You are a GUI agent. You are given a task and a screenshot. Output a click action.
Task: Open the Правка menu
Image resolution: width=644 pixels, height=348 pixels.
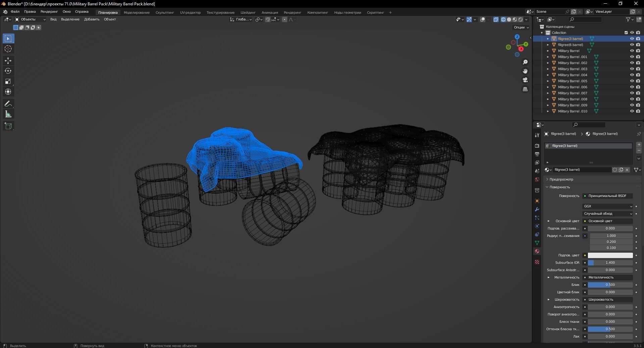point(30,12)
